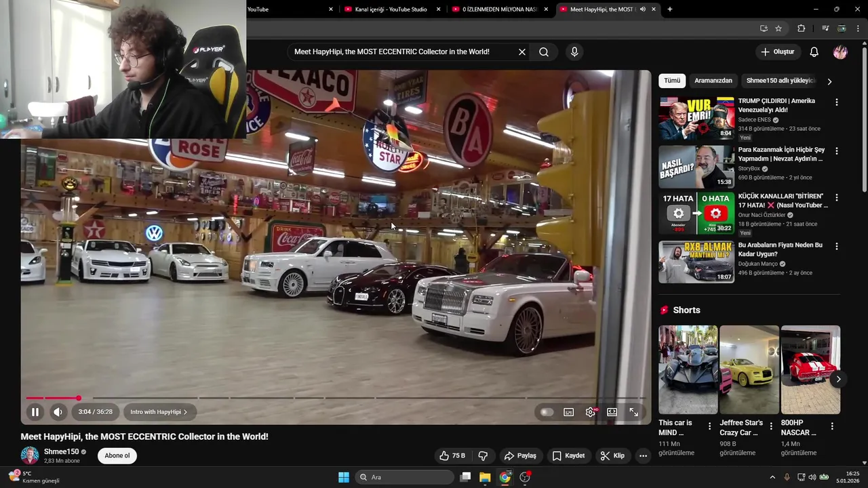Open options for 'TRUMP ÇILDIRDI' video
Image resolution: width=868 pixels, height=488 pixels.
(x=837, y=102)
